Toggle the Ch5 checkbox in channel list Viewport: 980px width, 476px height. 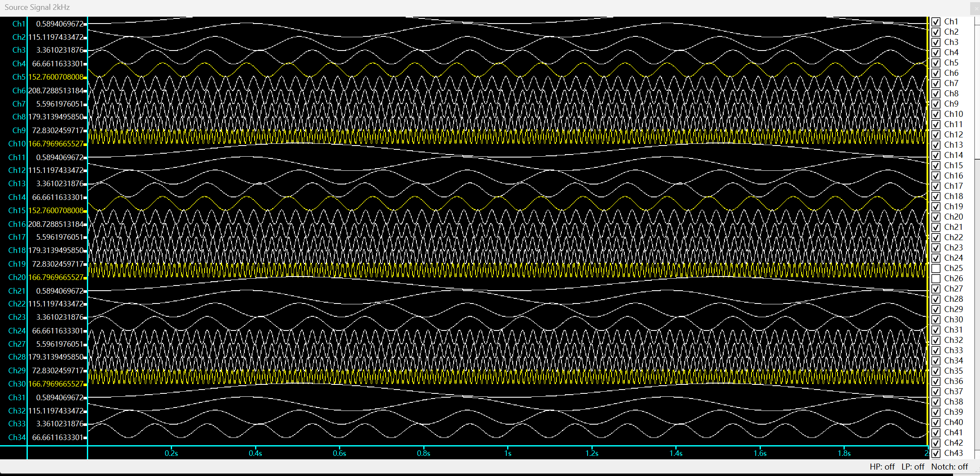(936, 63)
